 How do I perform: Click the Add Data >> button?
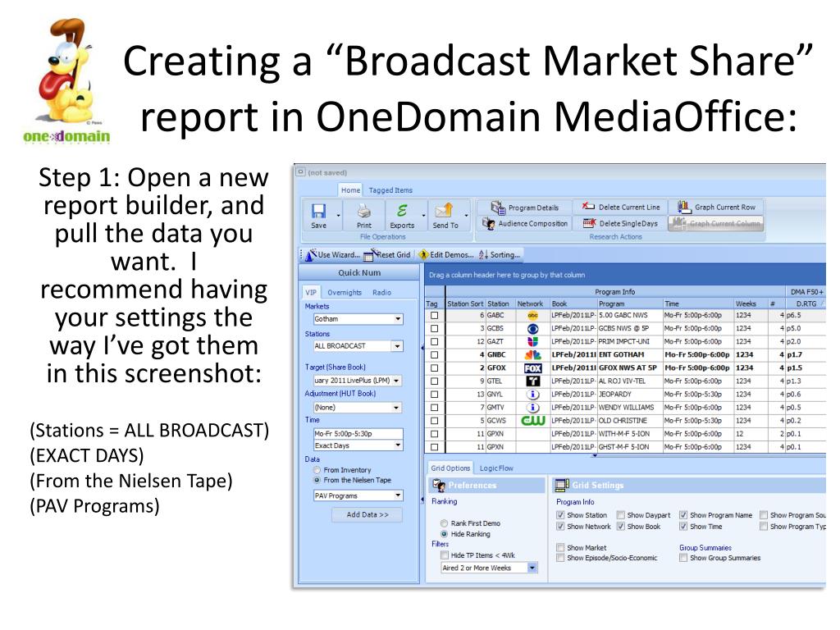[x=367, y=514]
